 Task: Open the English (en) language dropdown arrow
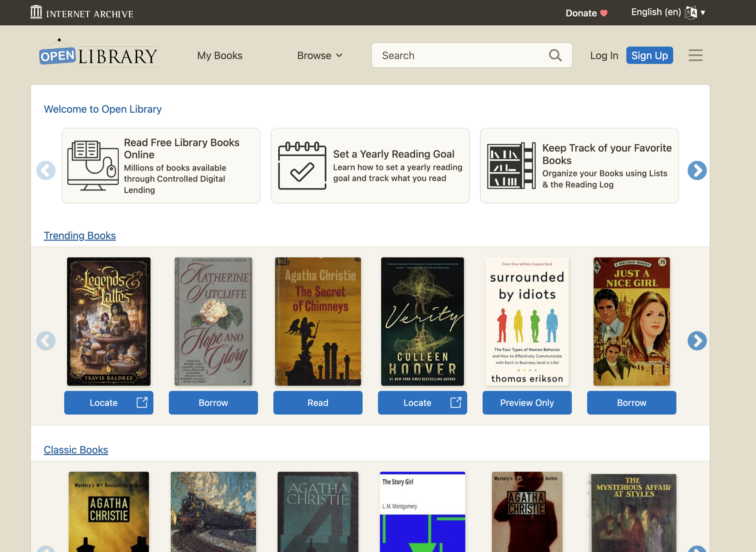tap(703, 12)
